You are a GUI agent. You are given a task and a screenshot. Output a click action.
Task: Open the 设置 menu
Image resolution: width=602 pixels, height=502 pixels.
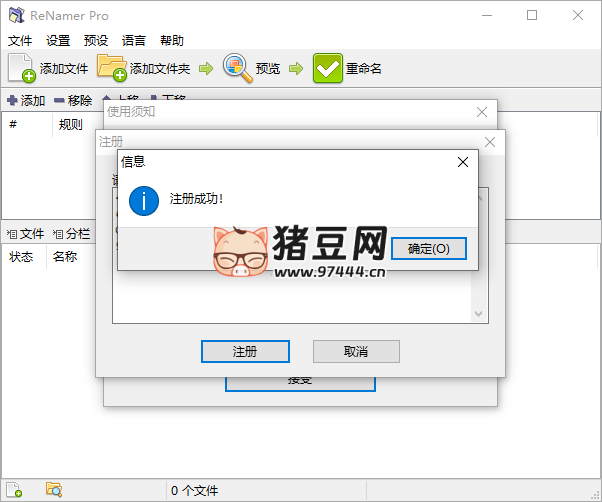click(x=58, y=40)
